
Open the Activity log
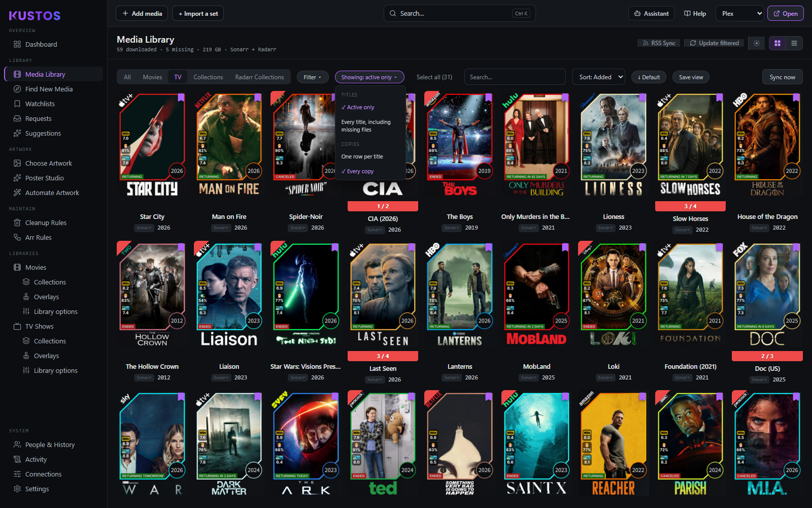[54, 459]
